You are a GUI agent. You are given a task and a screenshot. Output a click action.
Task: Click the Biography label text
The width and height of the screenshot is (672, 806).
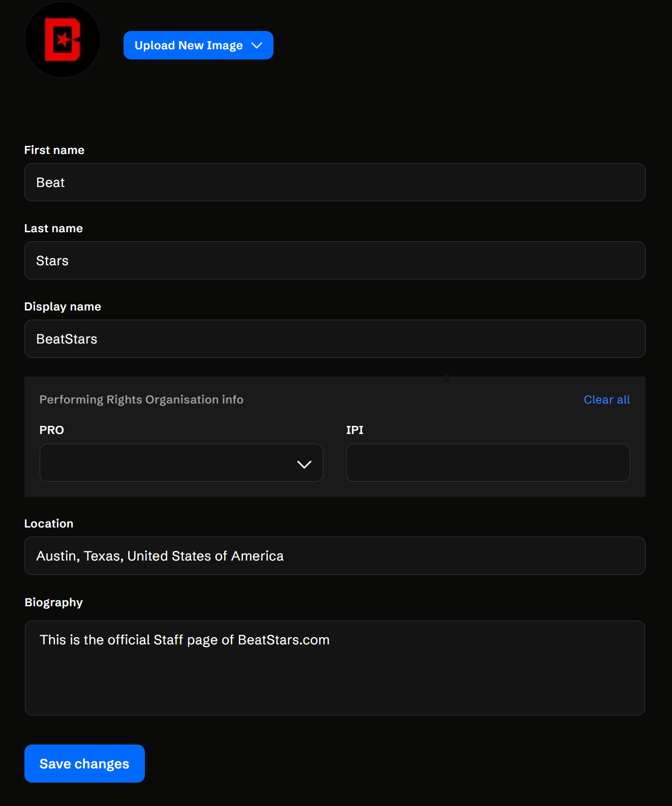(54, 603)
